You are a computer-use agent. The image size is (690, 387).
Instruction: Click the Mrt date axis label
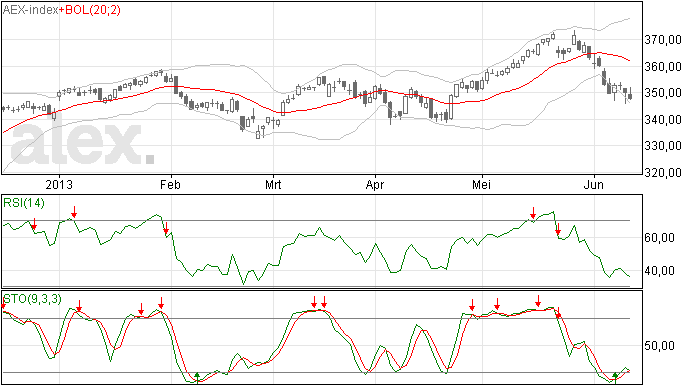point(273,184)
